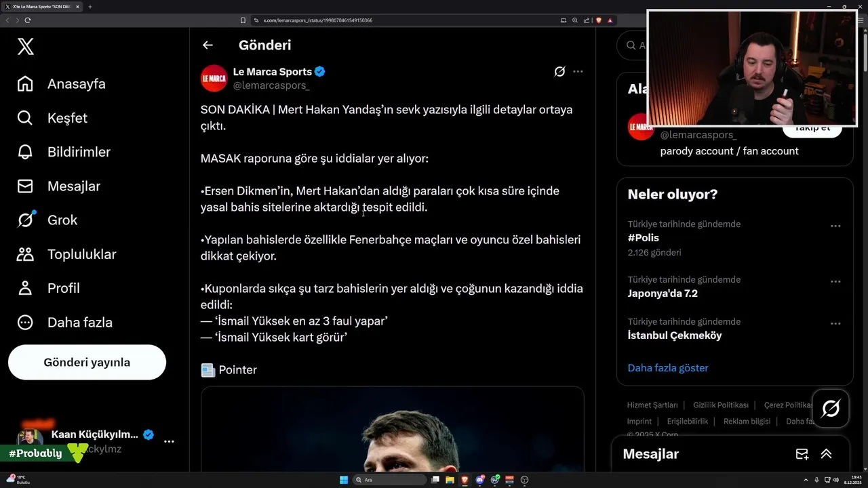Click Pointer source label under post
The image size is (868, 488).
click(x=237, y=370)
